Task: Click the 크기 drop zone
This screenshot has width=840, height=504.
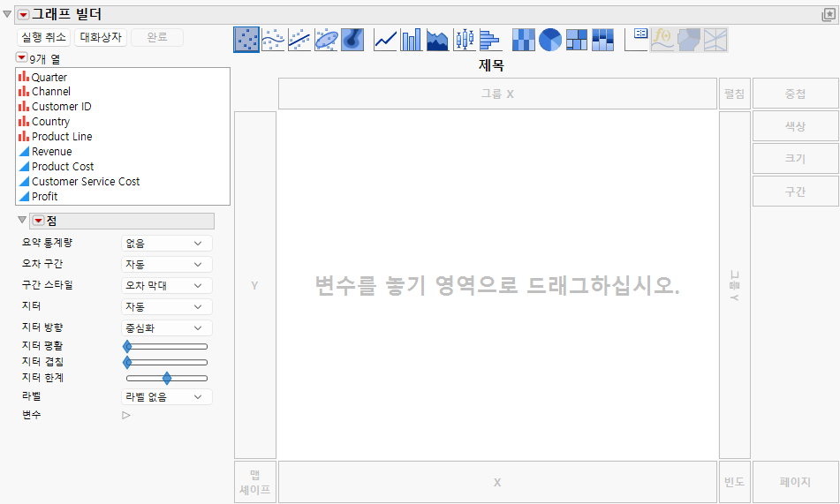Action: point(796,159)
